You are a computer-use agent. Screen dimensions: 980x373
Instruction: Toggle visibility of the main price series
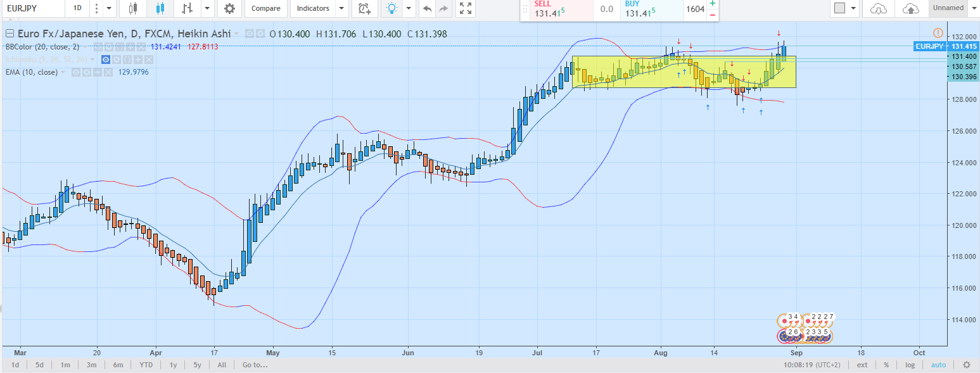click(x=250, y=34)
